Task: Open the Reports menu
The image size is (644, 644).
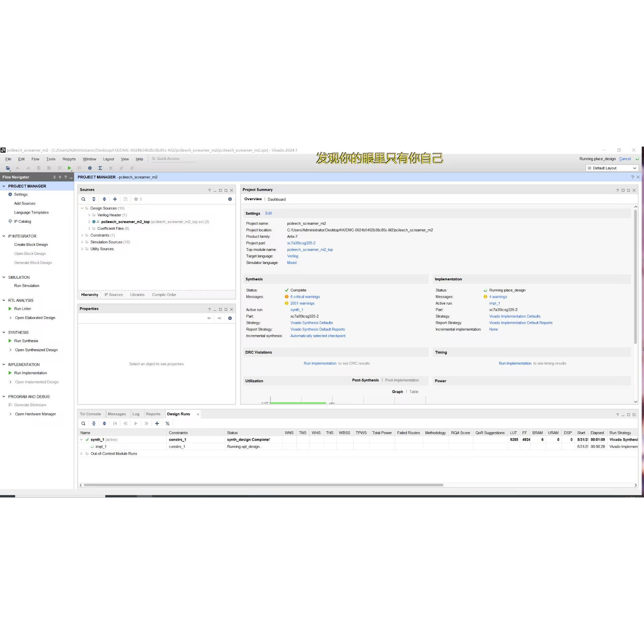Action: click(69, 159)
